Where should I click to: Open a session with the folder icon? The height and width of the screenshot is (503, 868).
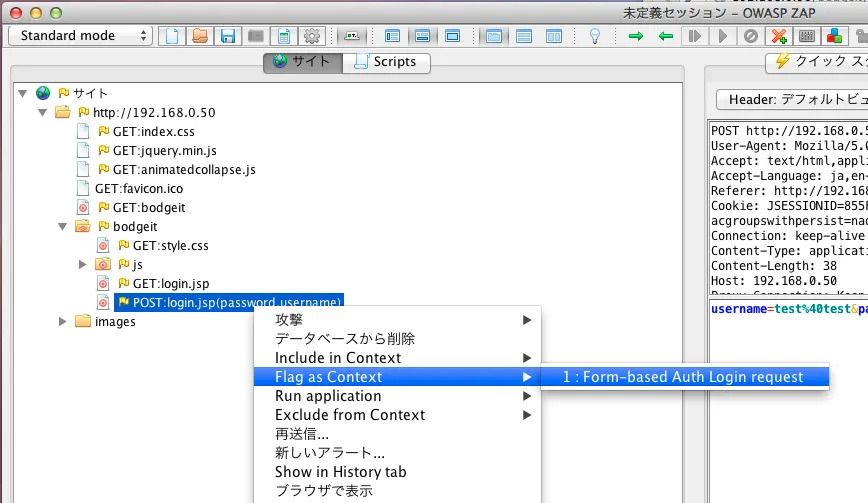200,36
